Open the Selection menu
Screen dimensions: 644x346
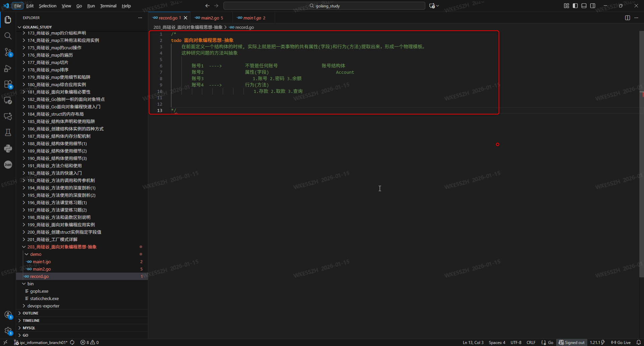point(48,6)
